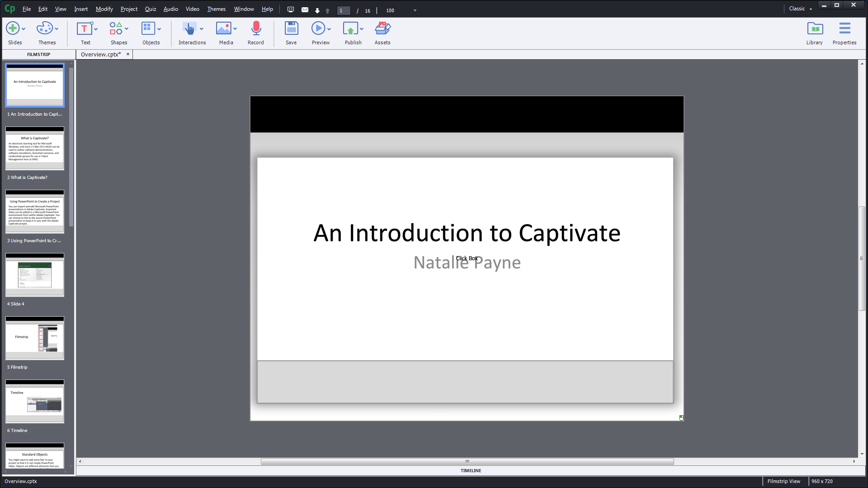Click the Interactions hand icon
The width and height of the screenshot is (868, 488).
[189, 28]
